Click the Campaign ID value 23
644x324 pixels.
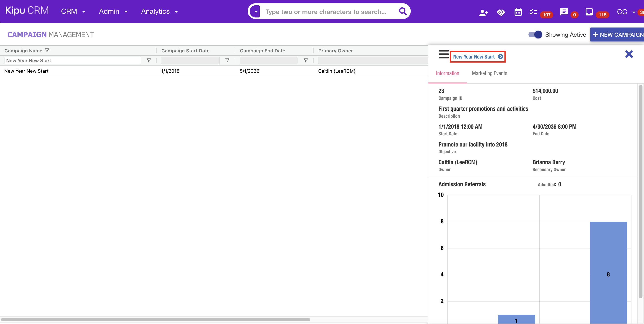(x=441, y=91)
